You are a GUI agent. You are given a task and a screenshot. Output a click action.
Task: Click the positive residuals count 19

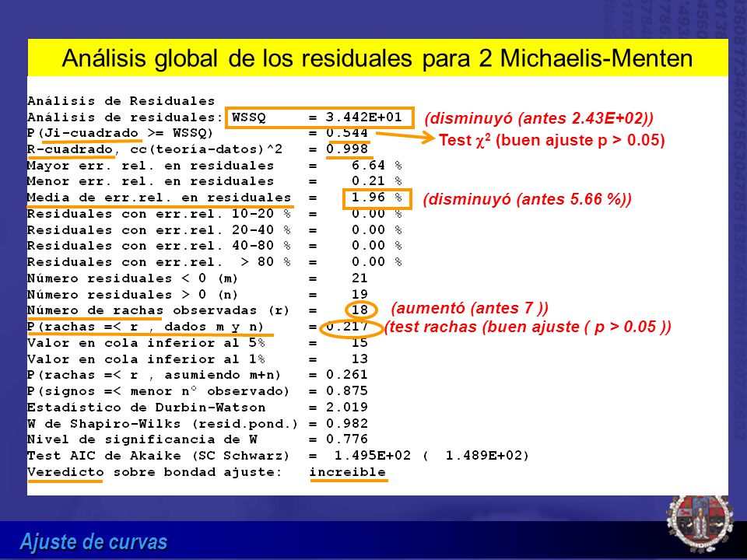359,294
